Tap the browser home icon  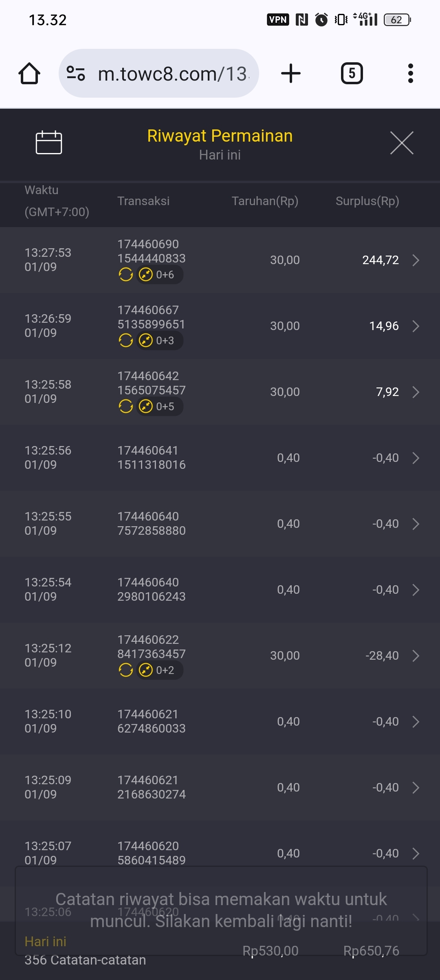tap(29, 74)
